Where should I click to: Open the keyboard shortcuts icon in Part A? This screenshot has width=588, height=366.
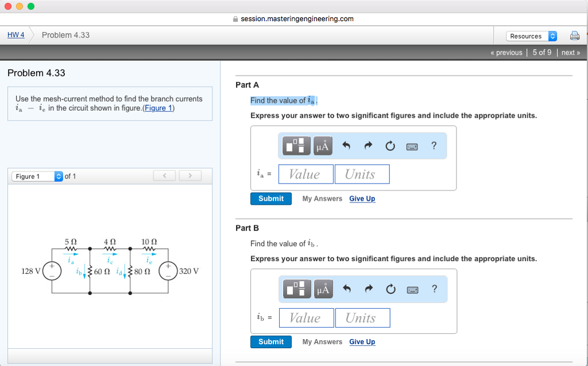click(413, 146)
